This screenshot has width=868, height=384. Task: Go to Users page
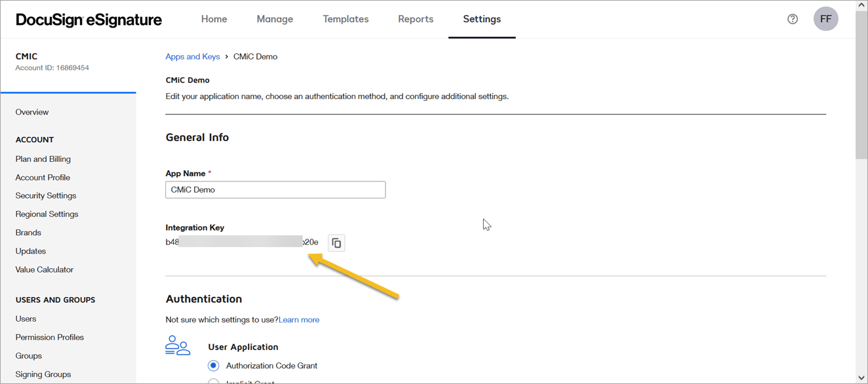26,319
